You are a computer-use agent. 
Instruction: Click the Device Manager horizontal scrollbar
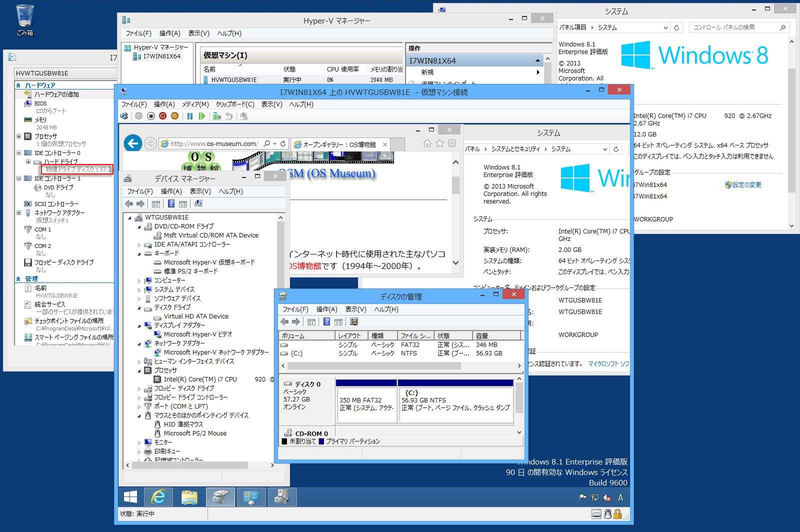tap(190, 465)
